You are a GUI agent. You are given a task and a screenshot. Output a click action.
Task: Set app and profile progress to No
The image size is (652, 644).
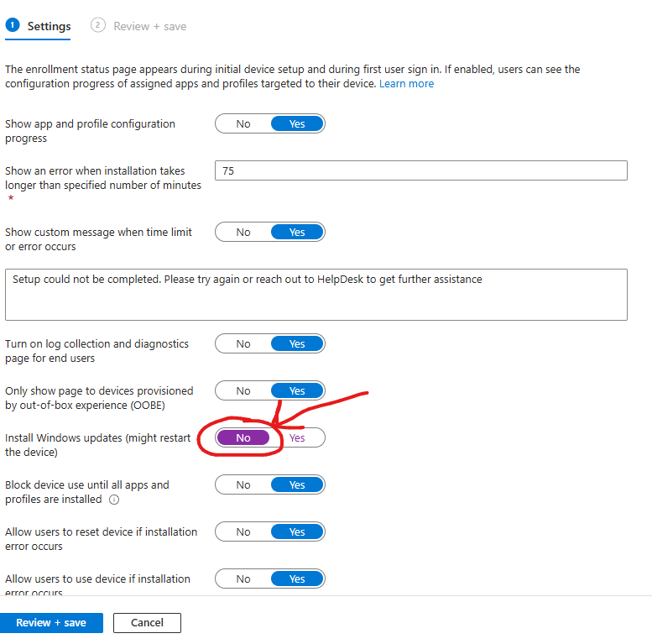click(243, 124)
